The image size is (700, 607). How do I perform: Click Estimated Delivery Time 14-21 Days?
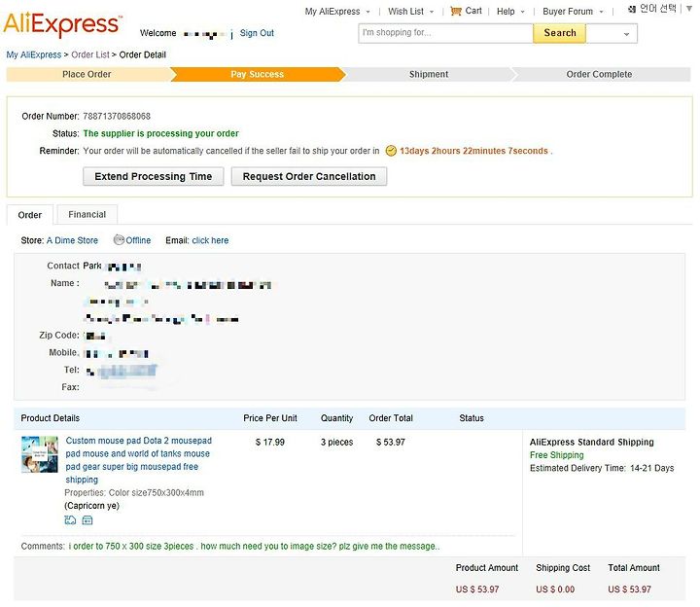[x=602, y=468]
